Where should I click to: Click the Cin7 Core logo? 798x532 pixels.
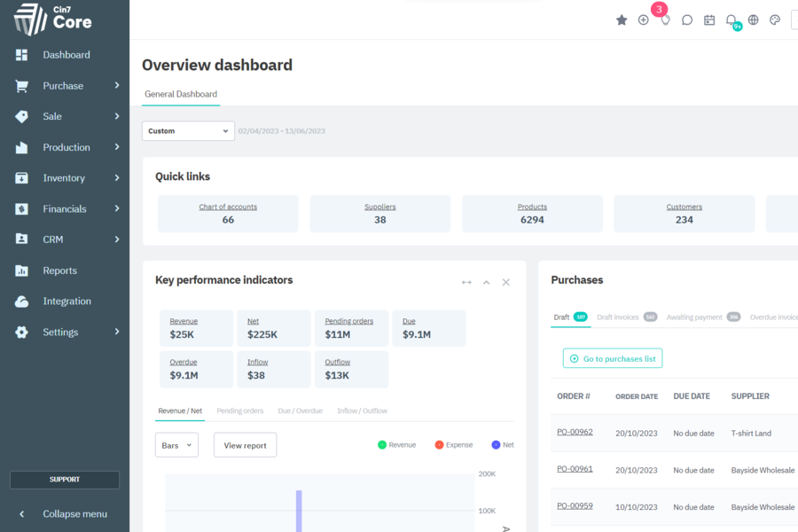(52, 20)
